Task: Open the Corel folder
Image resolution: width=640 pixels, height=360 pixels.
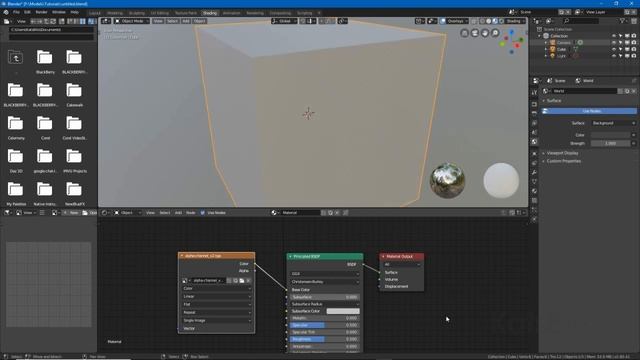Action: click(x=44, y=124)
